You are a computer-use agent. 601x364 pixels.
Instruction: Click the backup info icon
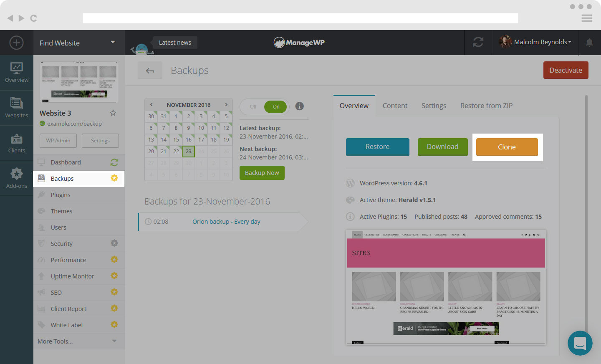[x=299, y=106]
